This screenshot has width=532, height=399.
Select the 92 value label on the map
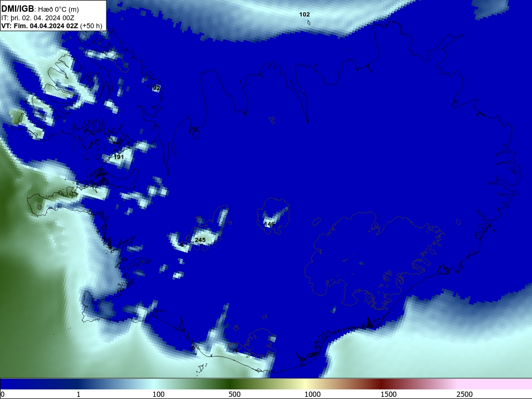point(156,88)
